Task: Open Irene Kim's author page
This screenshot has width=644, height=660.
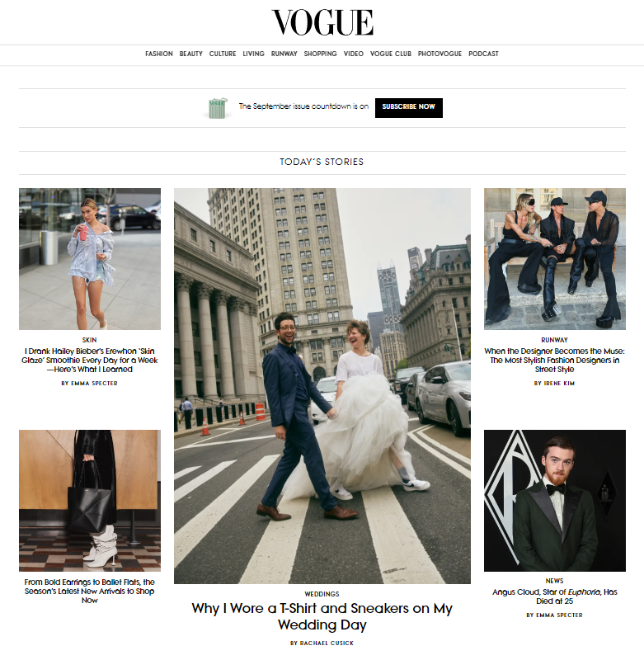Action: point(554,383)
